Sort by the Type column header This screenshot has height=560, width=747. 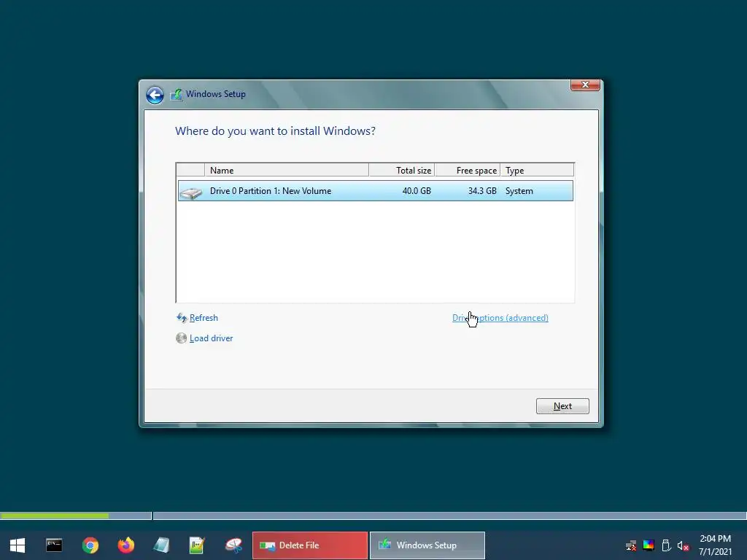click(x=538, y=170)
